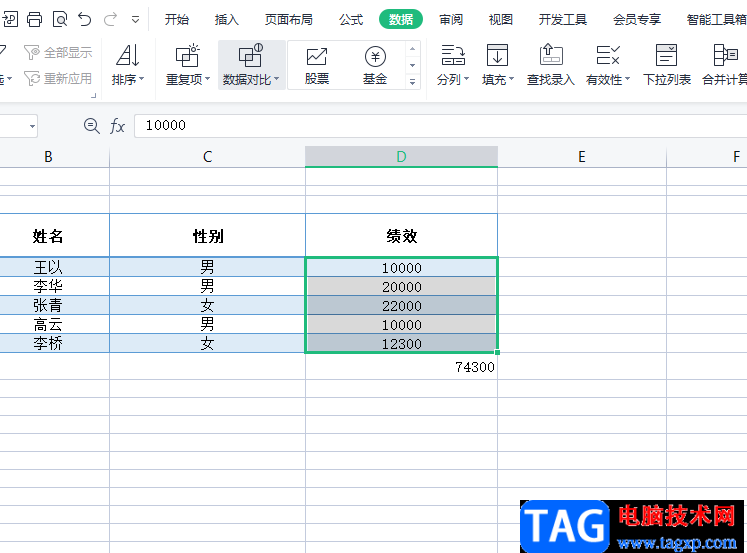Expand the 有效性 dropdown arrow

627,79
